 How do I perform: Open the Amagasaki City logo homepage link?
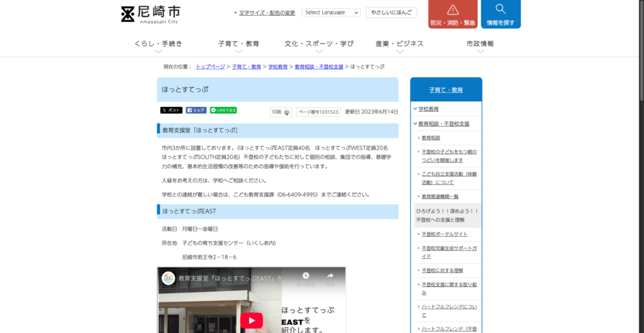point(151,14)
